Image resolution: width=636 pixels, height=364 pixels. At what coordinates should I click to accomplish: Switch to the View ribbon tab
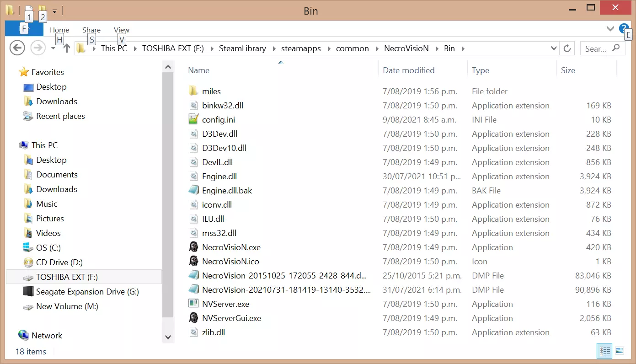click(x=122, y=30)
